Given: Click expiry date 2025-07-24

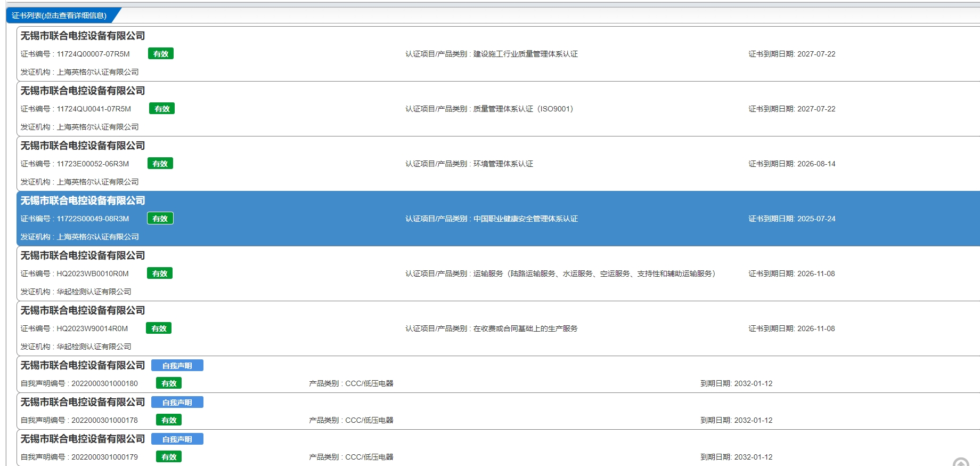Looking at the screenshot, I should click(x=816, y=219).
